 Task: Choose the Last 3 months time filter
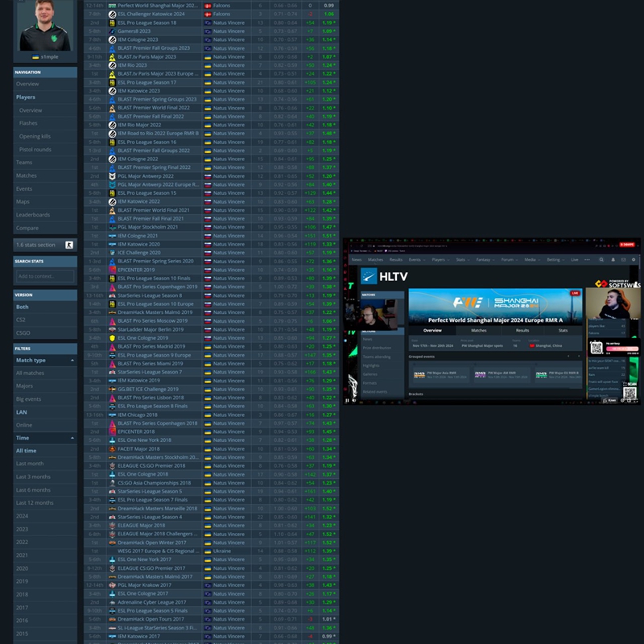tap(33, 477)
